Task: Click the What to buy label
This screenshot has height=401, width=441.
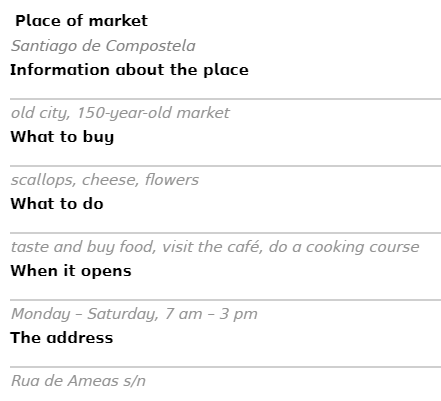Action: (62, 137)
